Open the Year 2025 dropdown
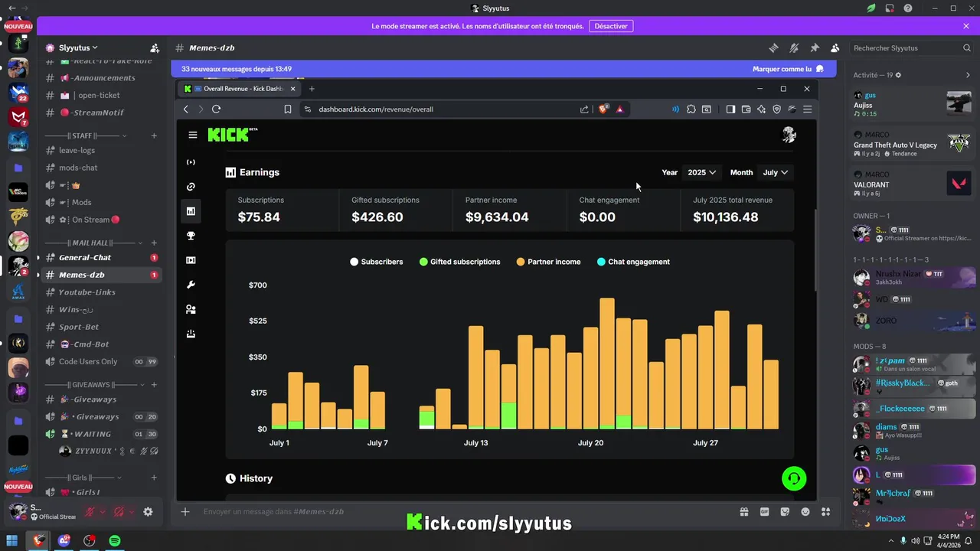This screenshot has height=551, width=980. 702,172
